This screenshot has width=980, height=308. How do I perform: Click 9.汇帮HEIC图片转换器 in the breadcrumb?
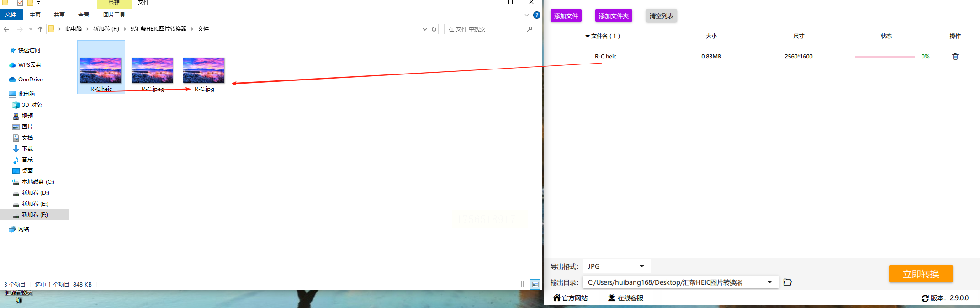click(x=159, y=29)
